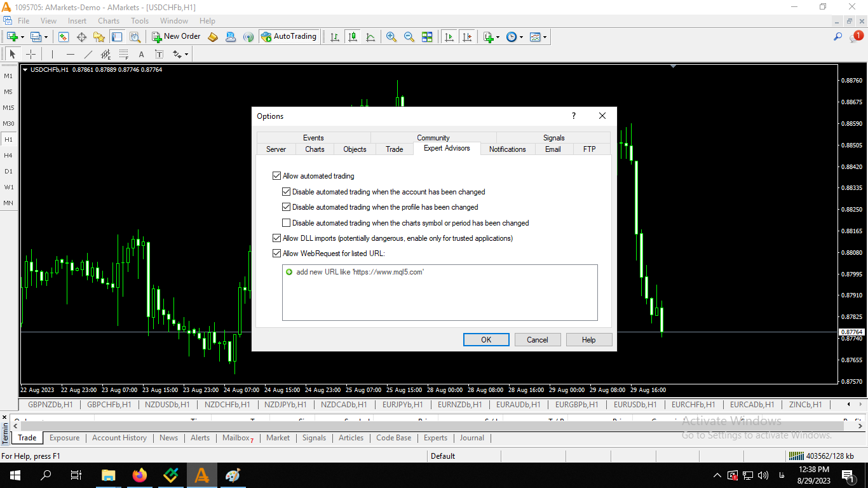Screen dimensions: 868x488
Task: Select the D1 timeframe button
Action: pos(8,171)
